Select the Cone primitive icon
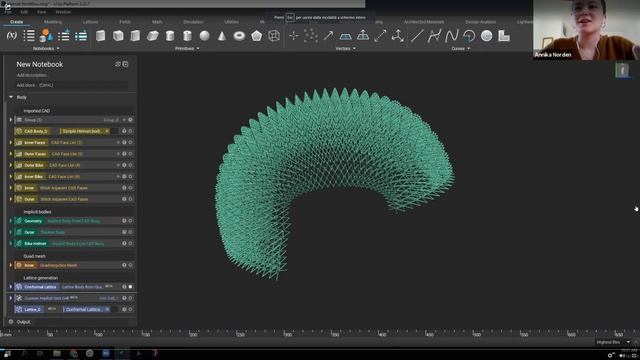Screen dimensions: 640x360 (222, 36)
